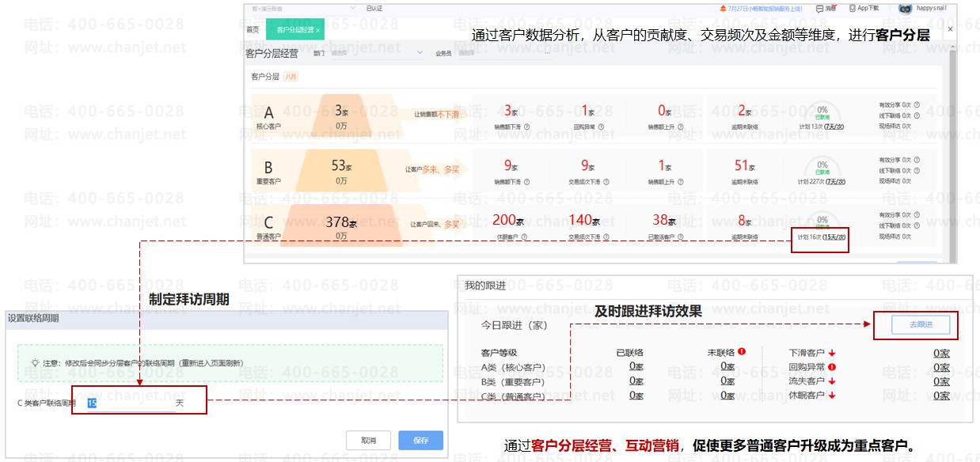Click help icon next to B-row 线下联络
Image resolution: width=980 pixels, height=462 pixels.
[917, 170]
